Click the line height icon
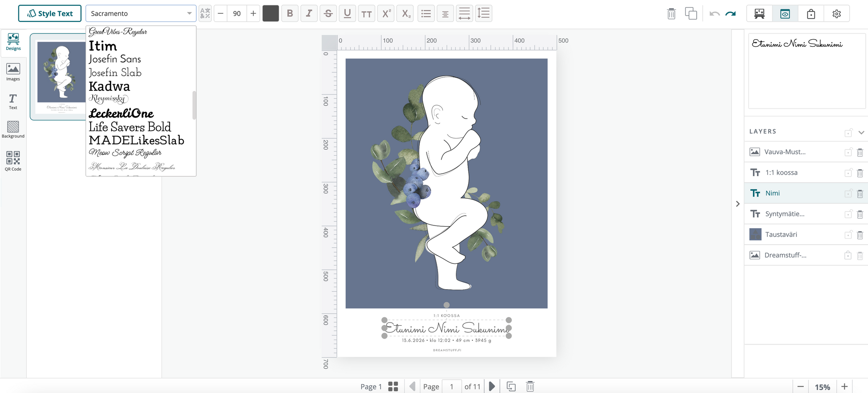The width and height of the screenshot is (868, 393). 484,13
